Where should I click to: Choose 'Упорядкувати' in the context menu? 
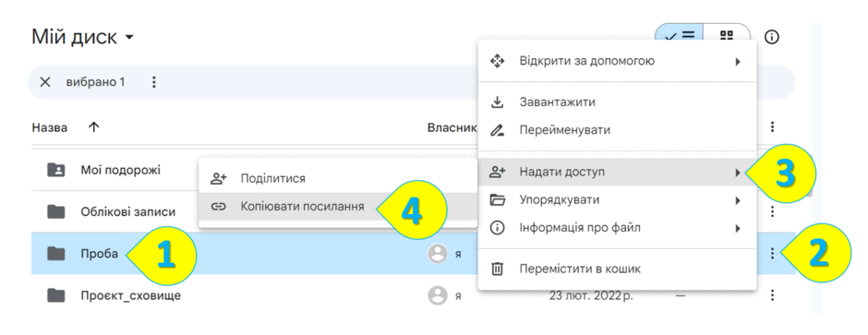(617, 199)
